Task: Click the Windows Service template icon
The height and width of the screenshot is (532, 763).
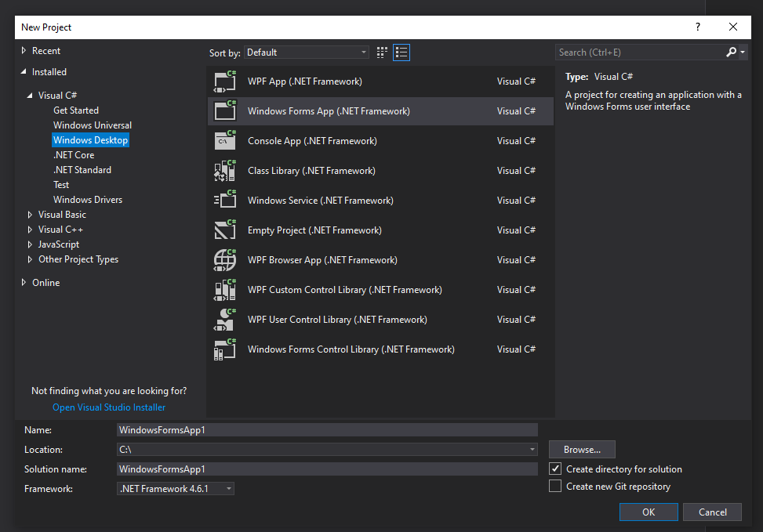Action: click(x=225, y=201)
